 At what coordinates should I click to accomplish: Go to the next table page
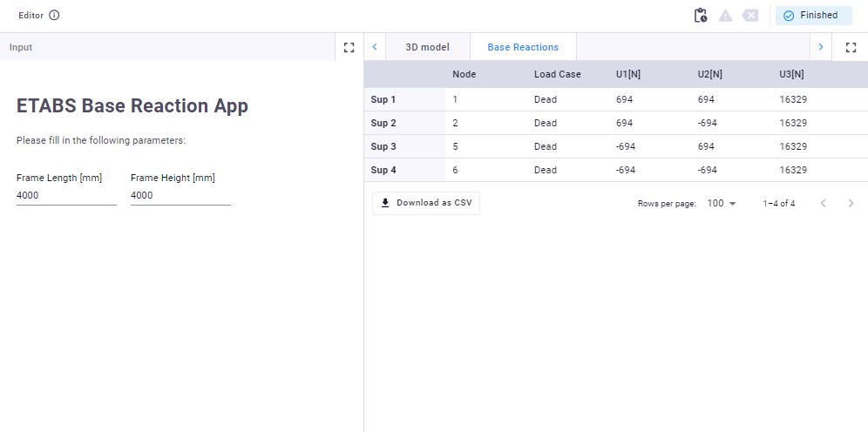[851, 204]
